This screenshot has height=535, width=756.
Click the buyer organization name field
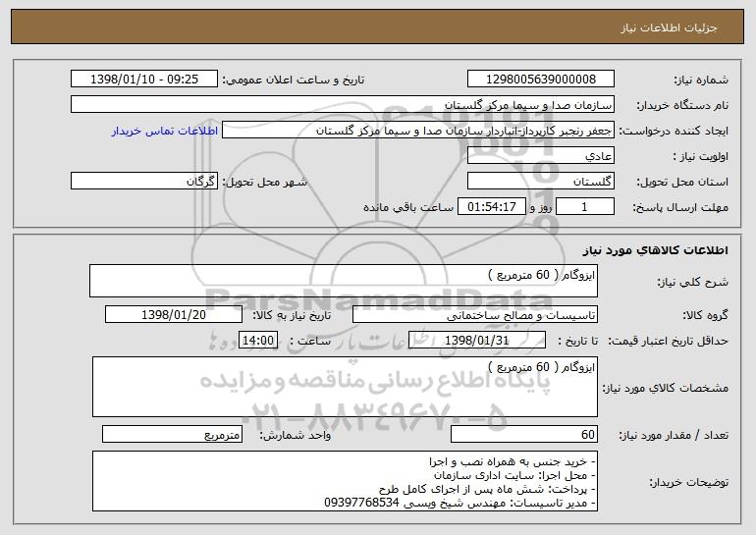tap(343, 105)
